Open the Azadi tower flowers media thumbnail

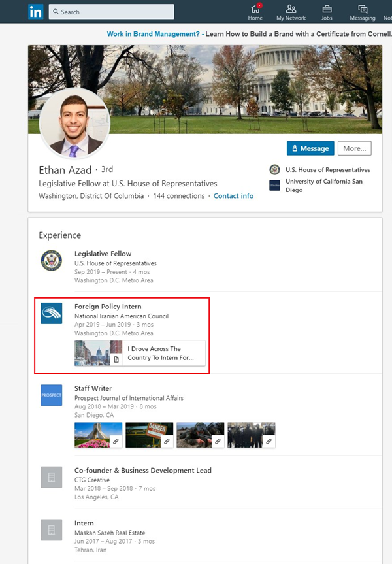[x=98, y=435]
